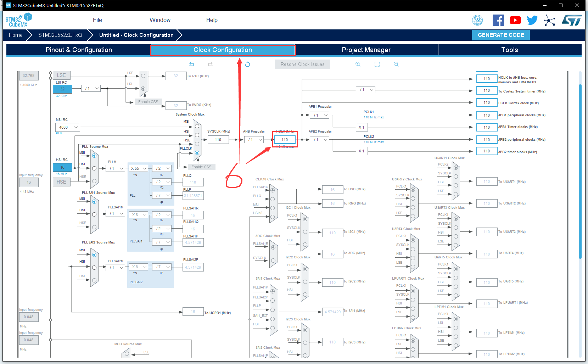Click Untitled - Clock Configuration breadcrumb

tap(136, 35)
